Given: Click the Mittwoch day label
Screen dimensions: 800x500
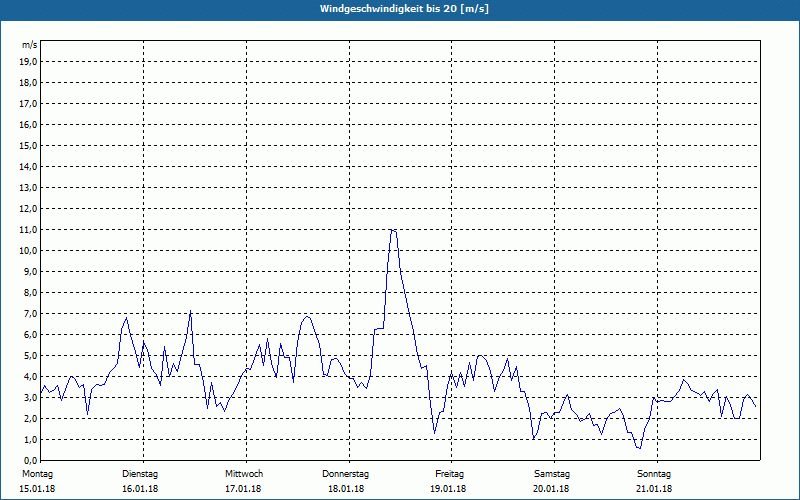Looking at the screenshot, I should (x=244, y=474).
